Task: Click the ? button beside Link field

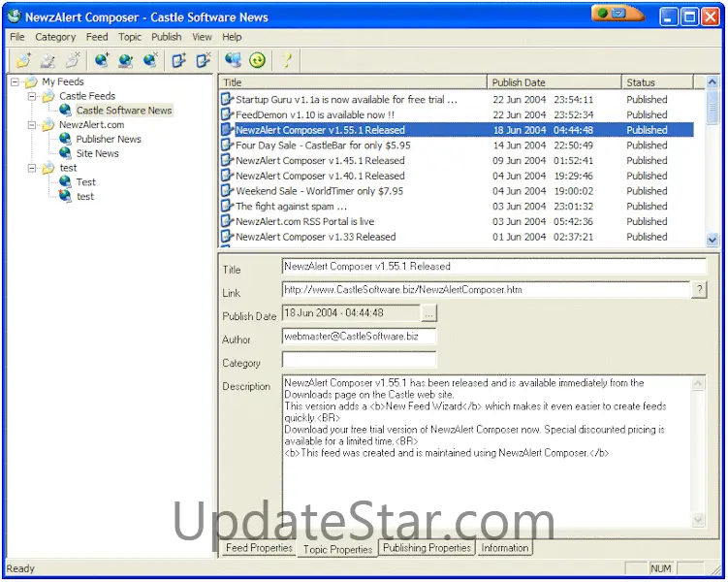Action: tap(699, 290)
